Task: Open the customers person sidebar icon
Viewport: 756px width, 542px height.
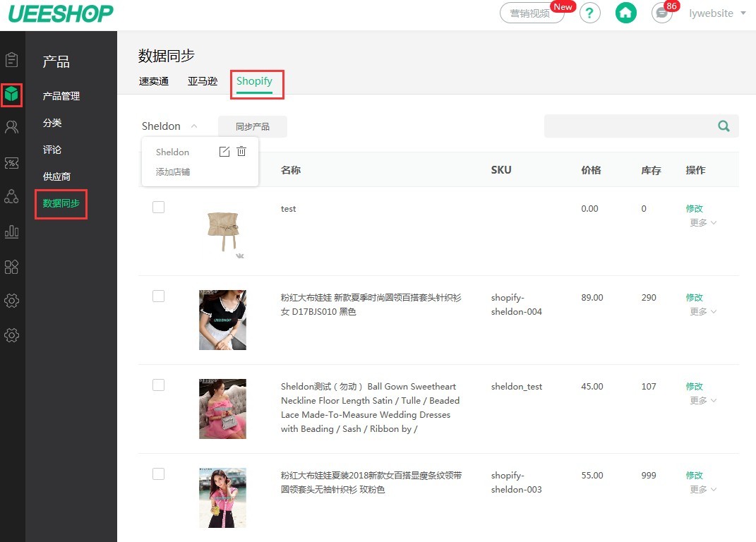Action: [x=11, y=127]
